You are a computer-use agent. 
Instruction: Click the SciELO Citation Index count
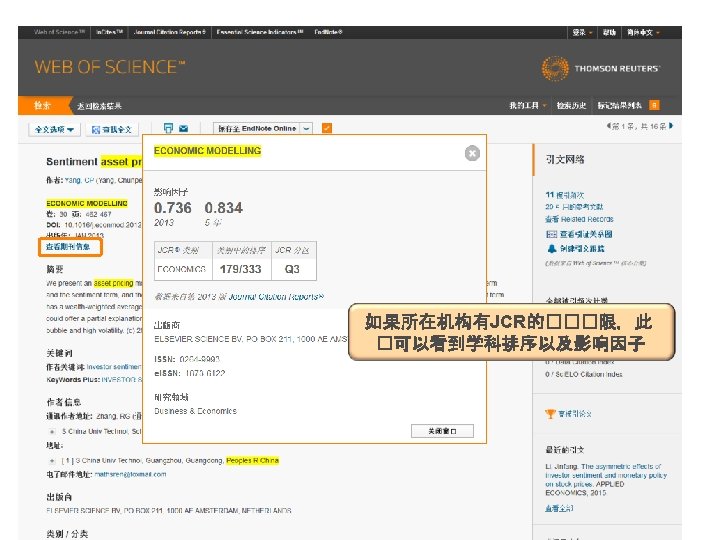584,374
